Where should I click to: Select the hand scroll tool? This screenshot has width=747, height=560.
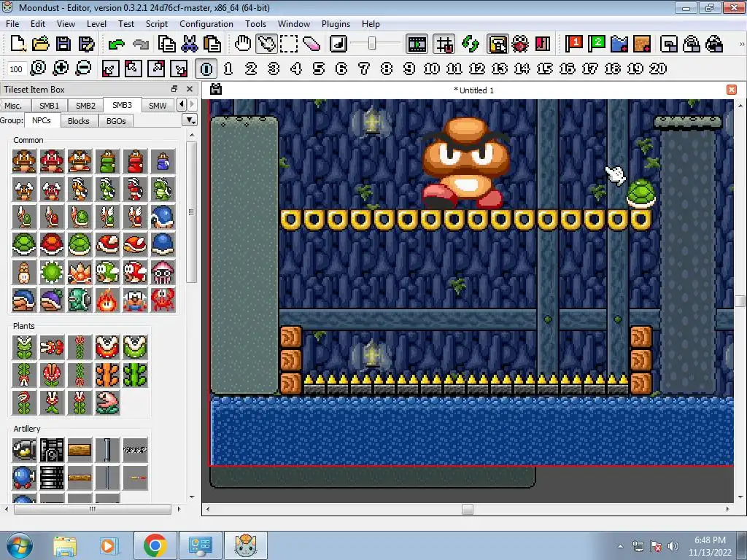(242, 44)
